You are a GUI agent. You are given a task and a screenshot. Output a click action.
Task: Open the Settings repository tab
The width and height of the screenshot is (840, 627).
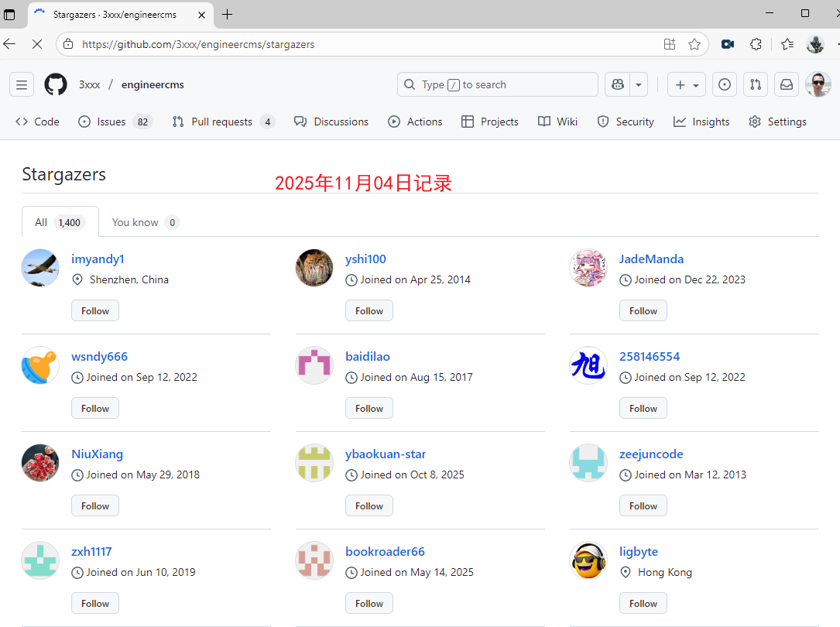pyautogui.click(x=777, y=122)
